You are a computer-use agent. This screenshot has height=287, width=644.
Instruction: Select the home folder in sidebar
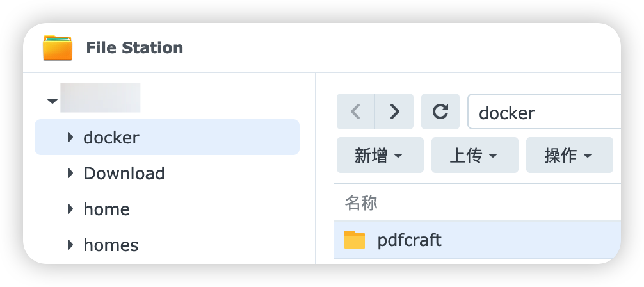(x=107, y=209)
